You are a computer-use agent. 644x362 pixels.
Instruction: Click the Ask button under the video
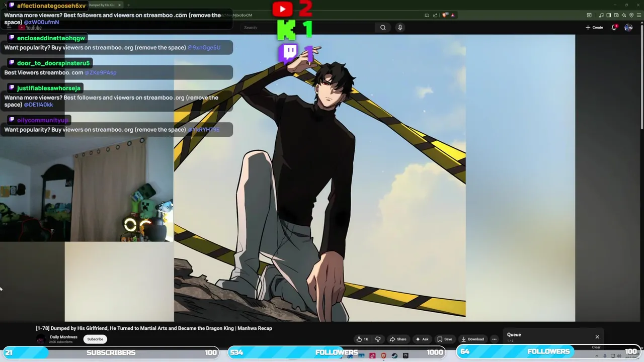pyautogui.click(x=422, y=339)
